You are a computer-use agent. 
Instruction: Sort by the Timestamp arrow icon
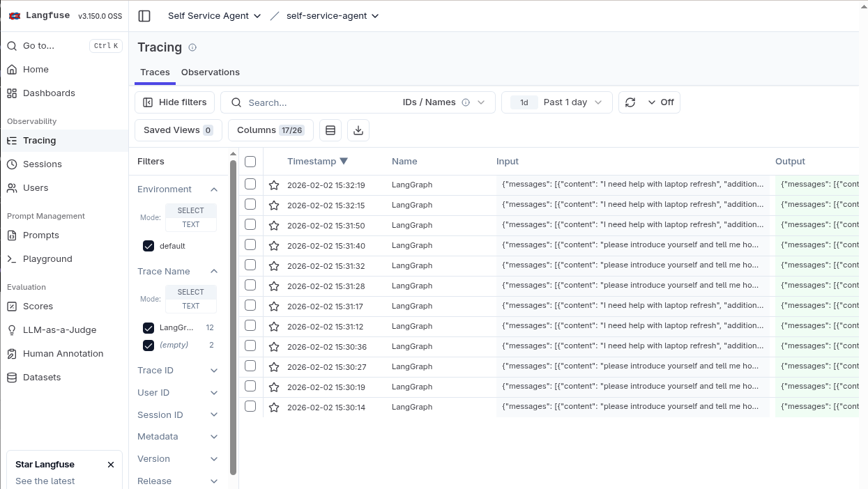click(x=344, y=161)
